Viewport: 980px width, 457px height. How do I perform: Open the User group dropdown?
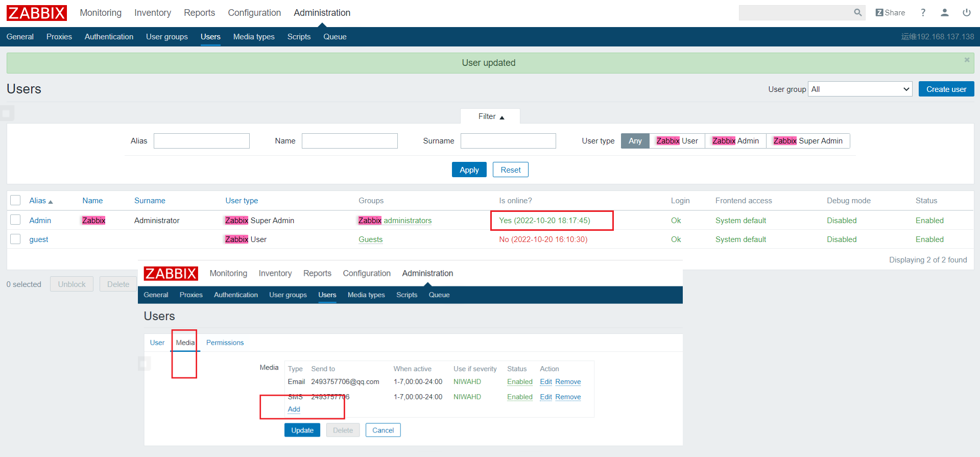860,89
